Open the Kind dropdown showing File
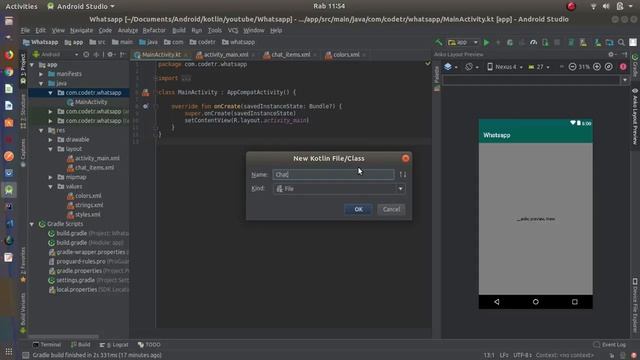 [339, 189]
